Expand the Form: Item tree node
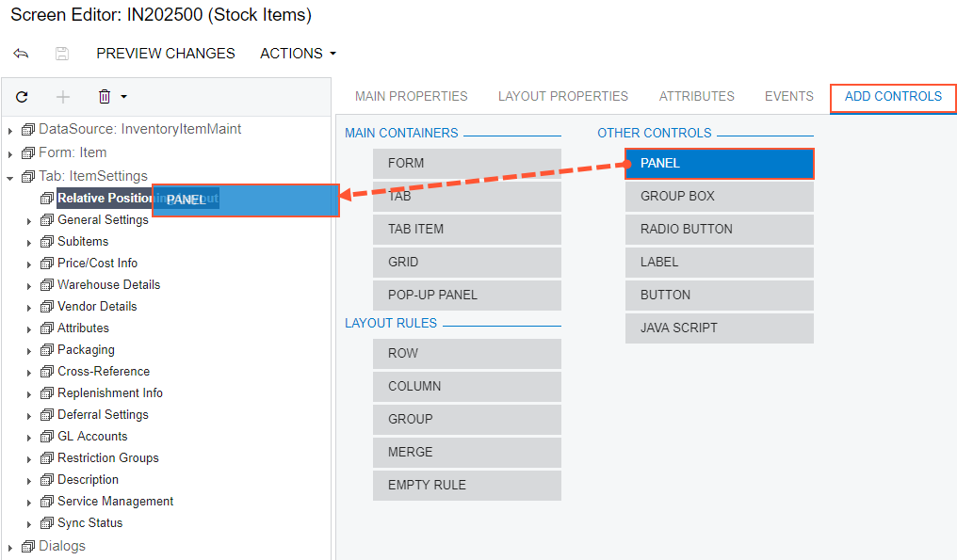This screenshot has width=957, height=560. click(10, 153)
